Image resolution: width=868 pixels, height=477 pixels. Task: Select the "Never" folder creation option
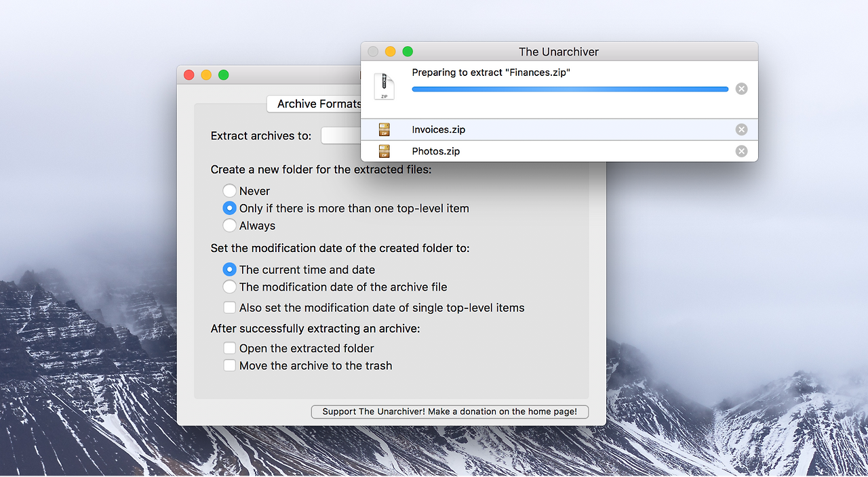coord(229,190)
